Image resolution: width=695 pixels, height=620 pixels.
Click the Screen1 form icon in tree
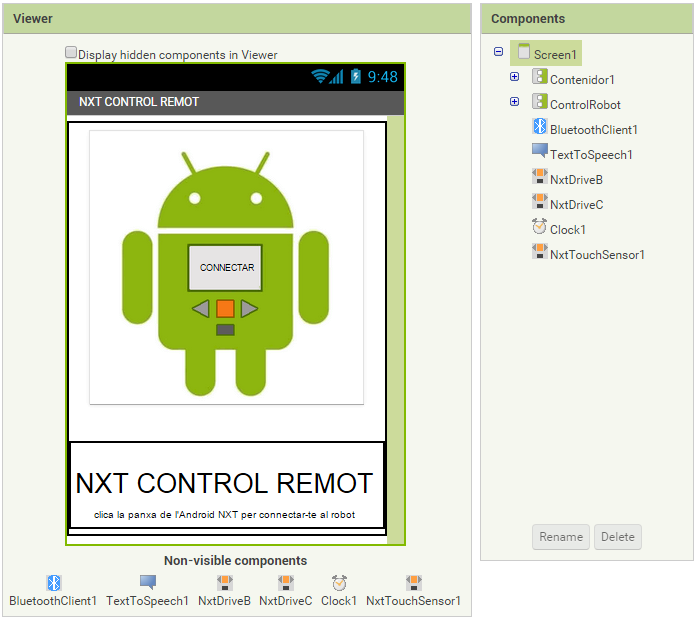coord(523,51)
